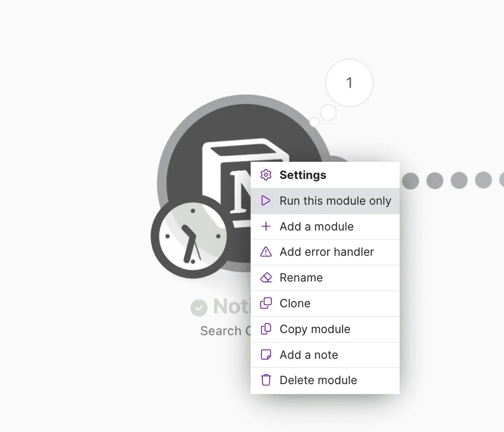Viewport: 504px width, 432px height.
Task: Click the trash can delete icon
Action: (266, 380)
